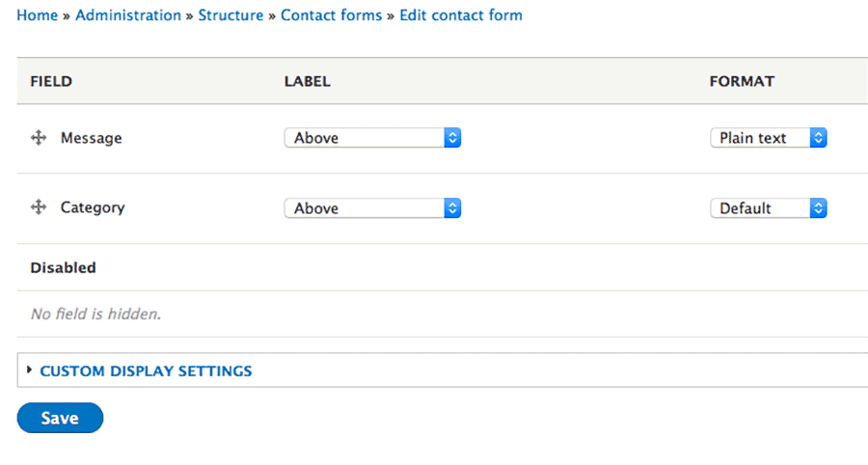Navigate to the Structure breadcrumb

231,14
